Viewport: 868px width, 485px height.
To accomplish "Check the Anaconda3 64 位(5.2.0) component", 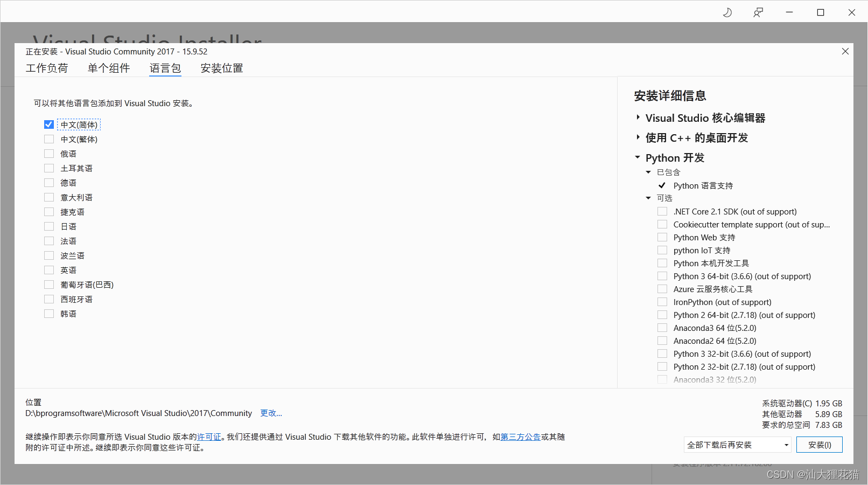I will pos(662,328).
